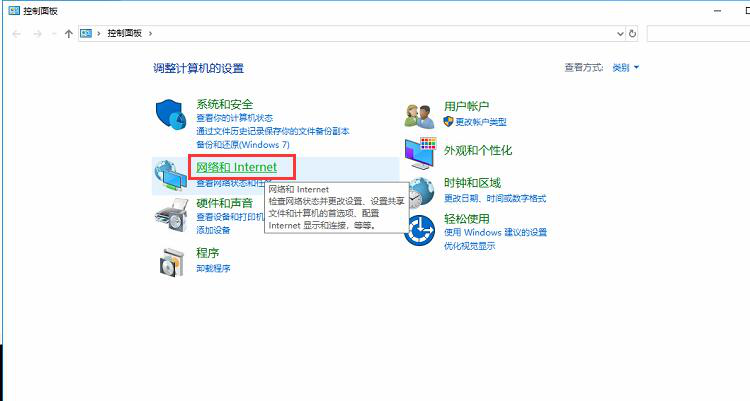This screenshot has height=401, width=750.
Task: Go up one level with up arrow
Action: tap(68, 33)
